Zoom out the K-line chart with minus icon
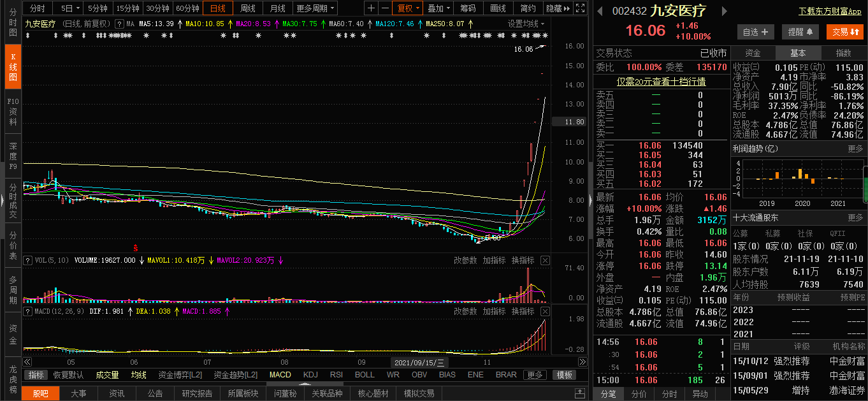This screenshot has height=401, width=868. [385, 8]
